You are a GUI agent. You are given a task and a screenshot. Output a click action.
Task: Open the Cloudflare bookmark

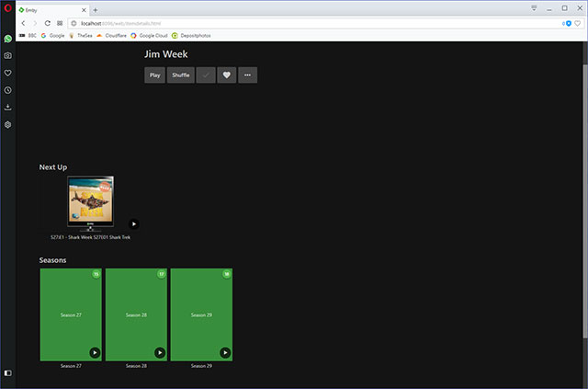tap(111, 35)
